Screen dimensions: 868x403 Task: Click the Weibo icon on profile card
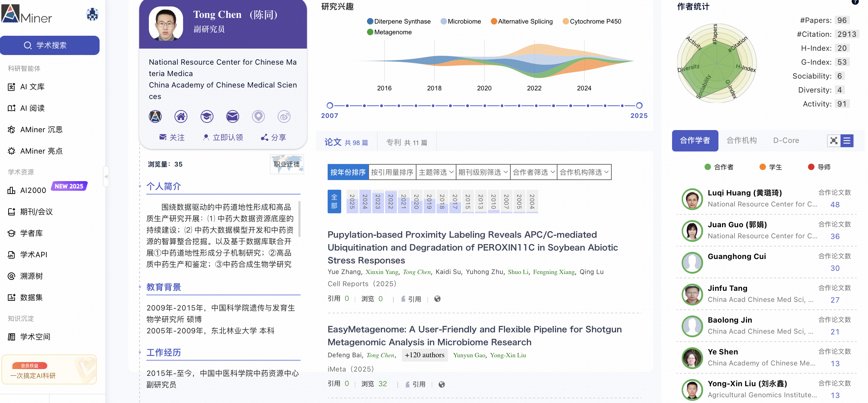[284, 116]
